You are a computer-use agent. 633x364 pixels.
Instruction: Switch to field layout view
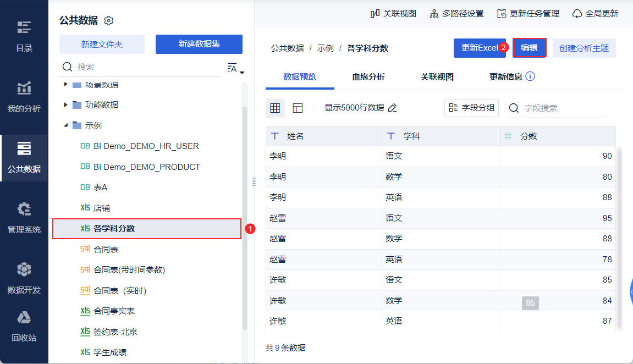(x=298, y=108)
